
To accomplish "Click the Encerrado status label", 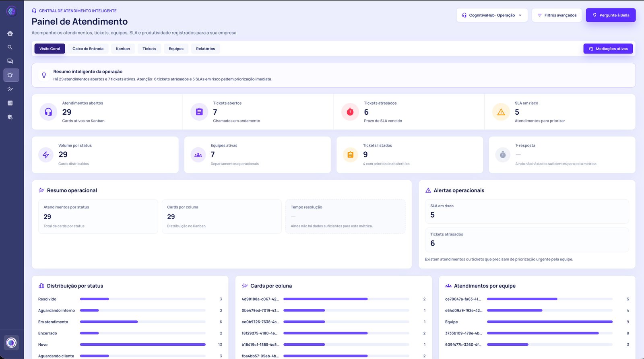I will click(x=47, y=333).
